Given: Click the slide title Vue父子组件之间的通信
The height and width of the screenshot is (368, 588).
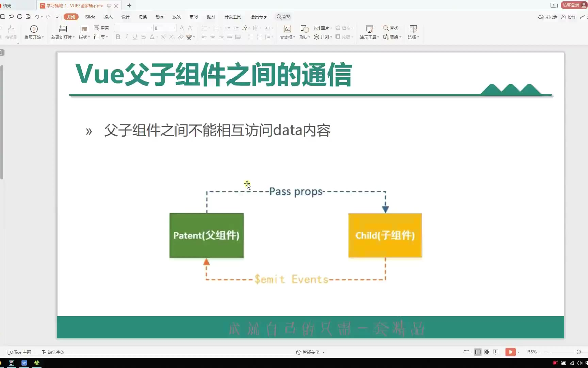Looking at the screenshot, I should (x=214, y=74).
